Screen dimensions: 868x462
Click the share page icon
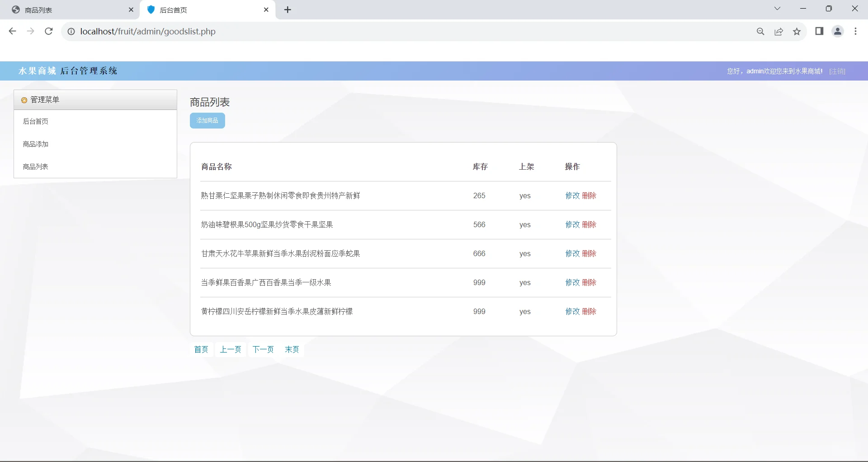click(778, 32)
